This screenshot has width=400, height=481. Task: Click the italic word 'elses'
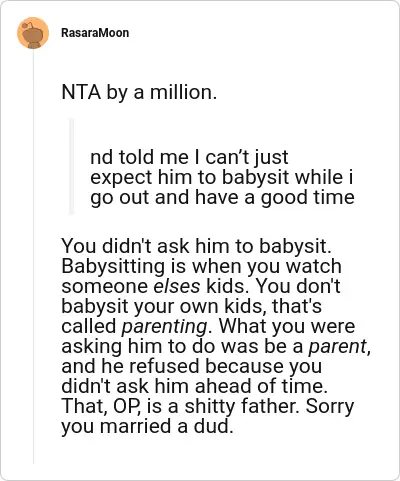(177, 286)
